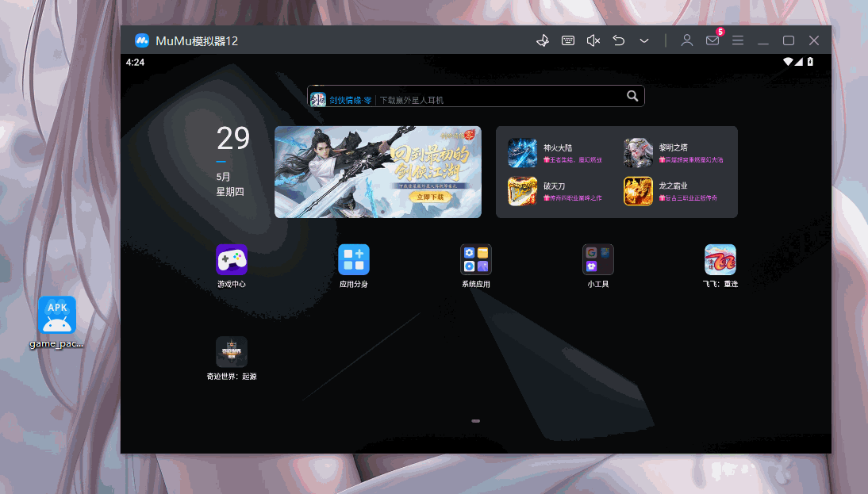This screenshot has width=868, height=494.
Task: Click the home page indicator dot
Action: point(476,421)
